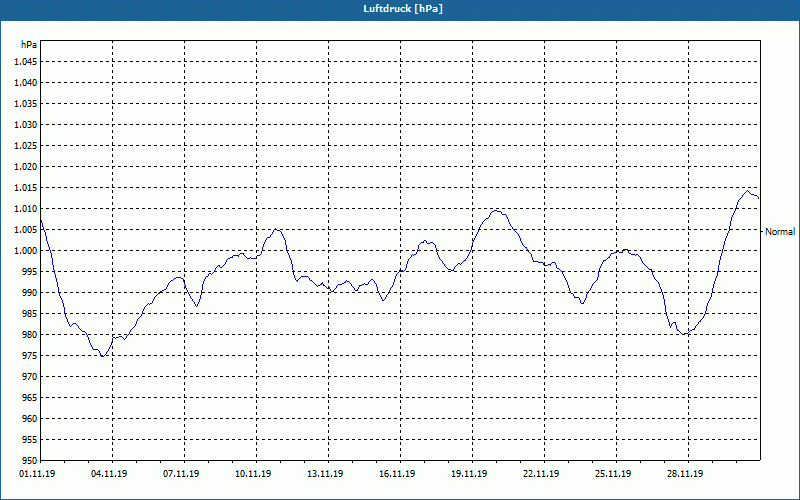800x500 pixels.
Task: Select the 1.015 y-axis value
Action: (27, 188)
